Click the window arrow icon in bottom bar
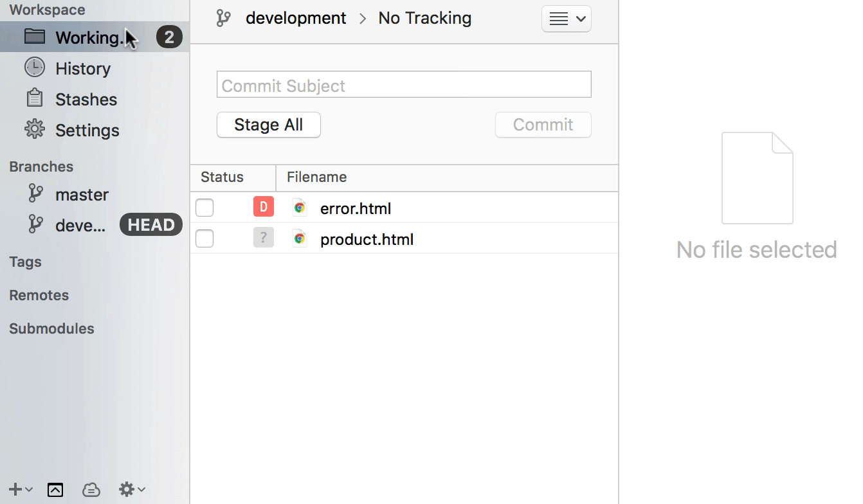The width and height of the screenshot is (863, 504). point(55,490)
